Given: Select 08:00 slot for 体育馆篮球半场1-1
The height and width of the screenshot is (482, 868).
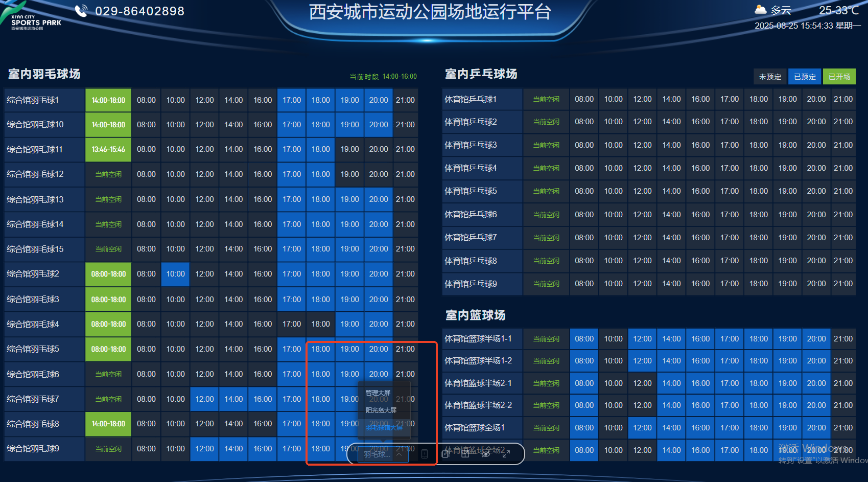Looking at the screenshot, I should click(x=584, y=339).
